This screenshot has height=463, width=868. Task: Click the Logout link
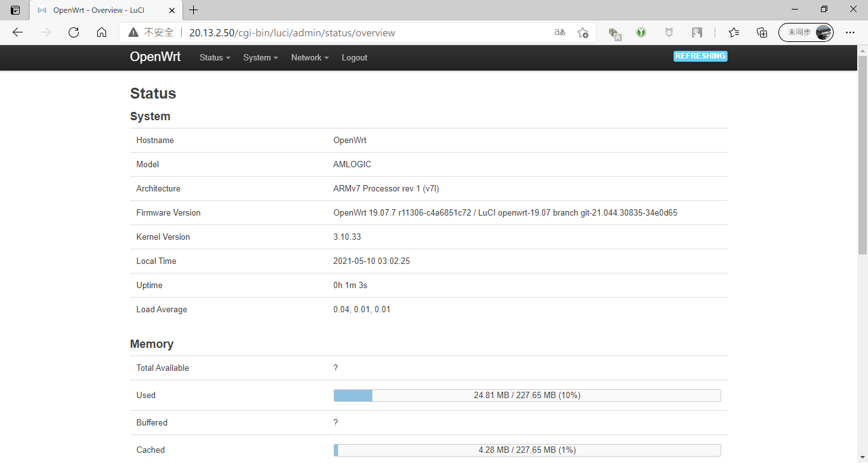(355, 57)
